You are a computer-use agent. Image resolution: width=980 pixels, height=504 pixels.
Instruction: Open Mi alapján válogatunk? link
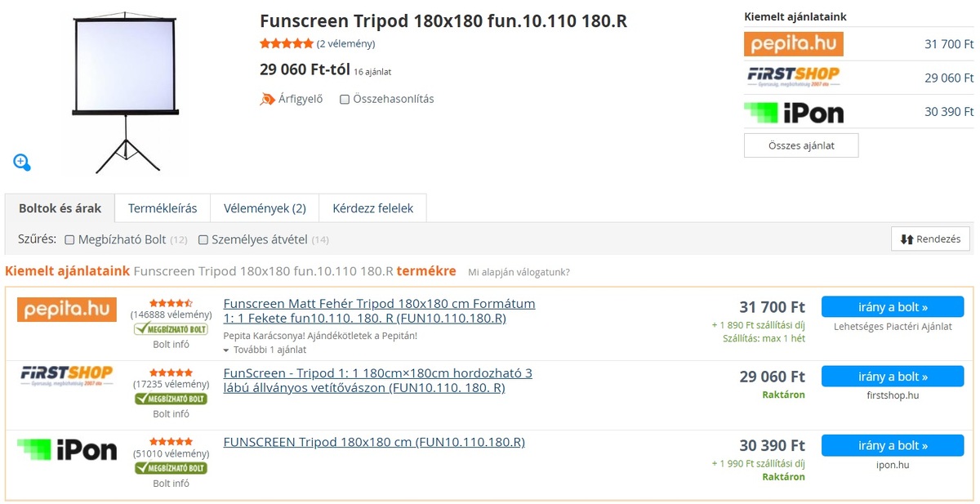pyautogui.click(x=519, y=272)
